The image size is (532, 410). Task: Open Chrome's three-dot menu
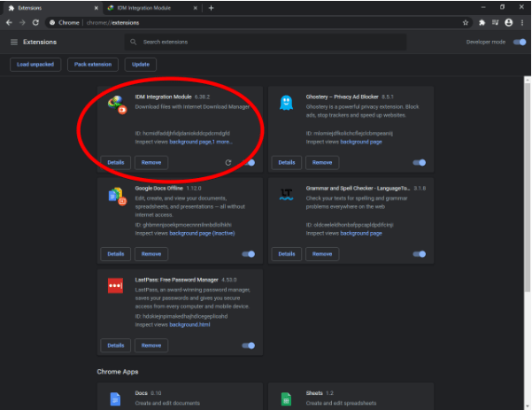pyautogui.click(x=522, y=23)
